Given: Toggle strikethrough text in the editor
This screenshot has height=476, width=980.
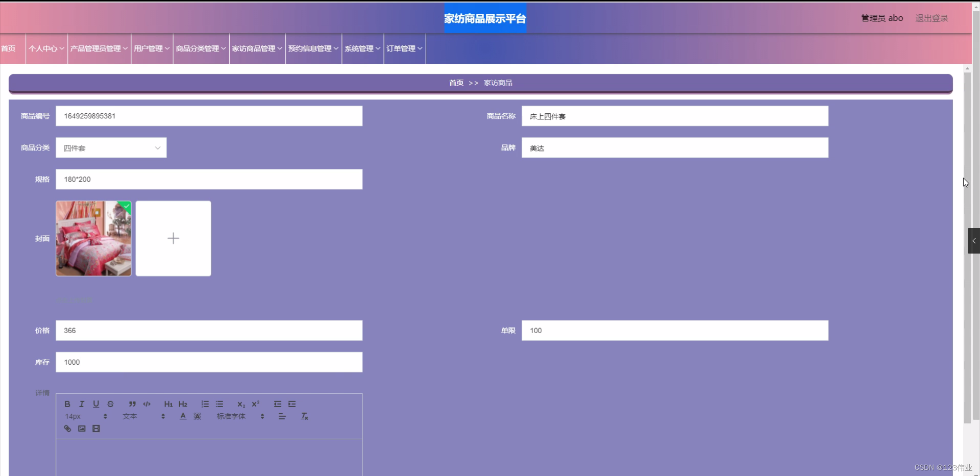Looking at the screenshot, I should (x=111, y=404).
